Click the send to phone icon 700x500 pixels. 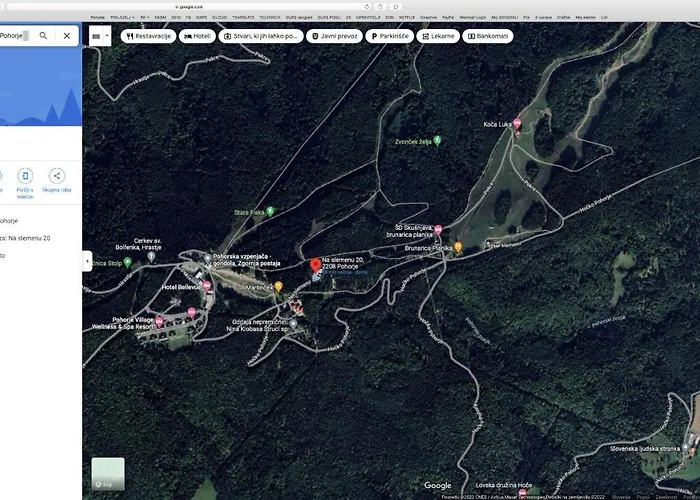pyautogui.click(x=24, y=176)
